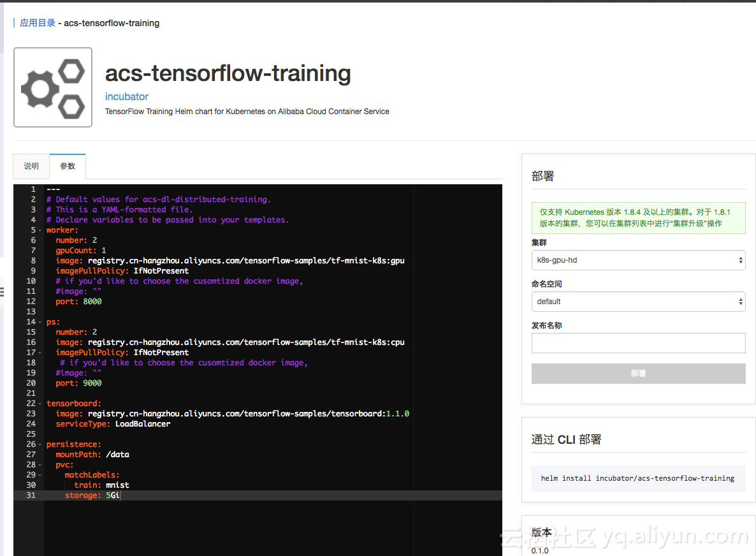Open the 命名空间 dropdown showing default

pyautogui.click(x=638, y=302)
